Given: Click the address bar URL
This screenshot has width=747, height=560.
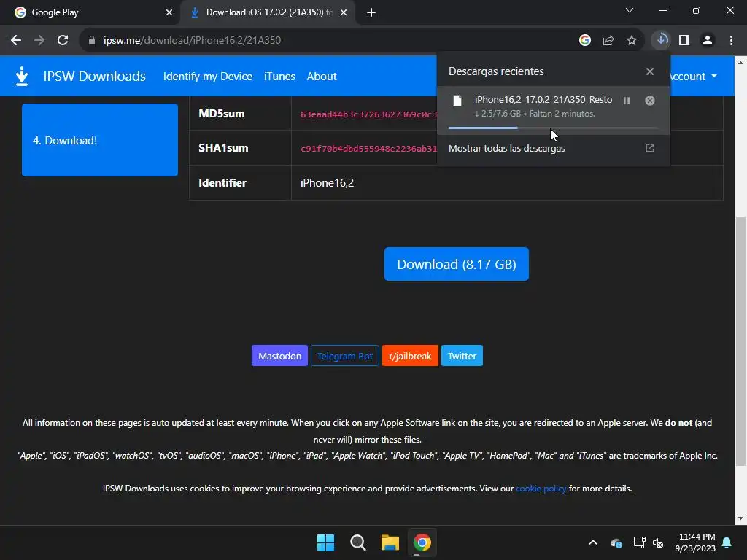Looking at the screenshot, I should point(192,41).
